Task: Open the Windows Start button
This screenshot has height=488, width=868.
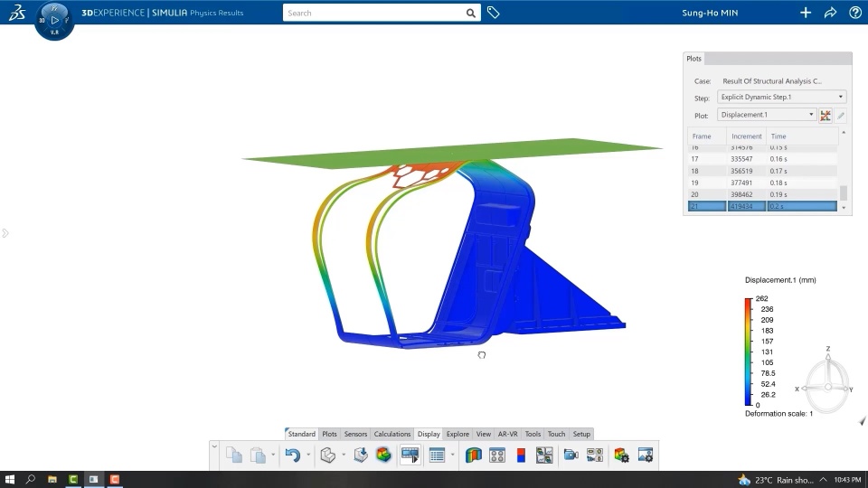Action: [x=9, y=479]
